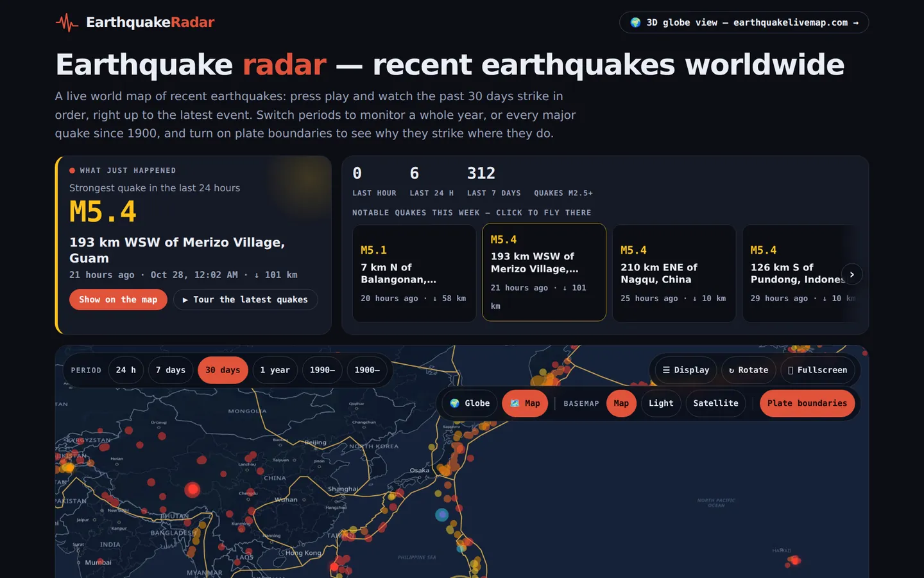Select the 1900– period
Screen dimensions: 924x578
pyautogui.click(x=367, y=370)
